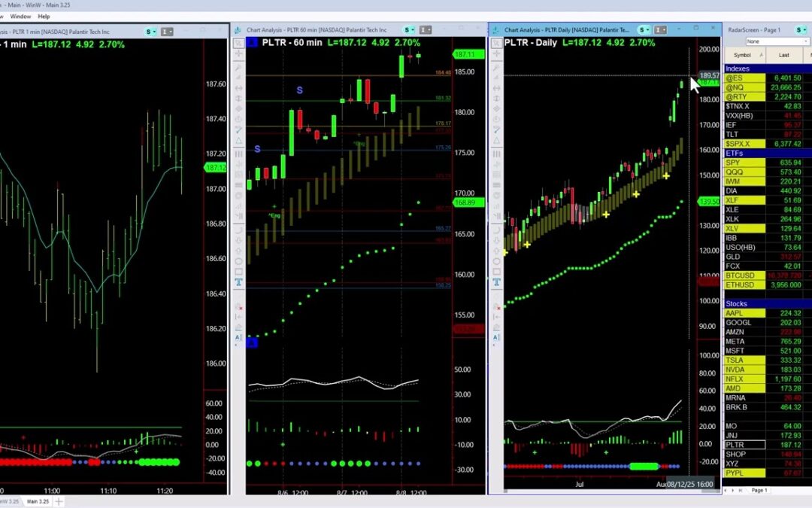Viewport: 812px width, 508px height.
Task: Select the Page 1 tab in RadarScreen
Action: point(759,490)
